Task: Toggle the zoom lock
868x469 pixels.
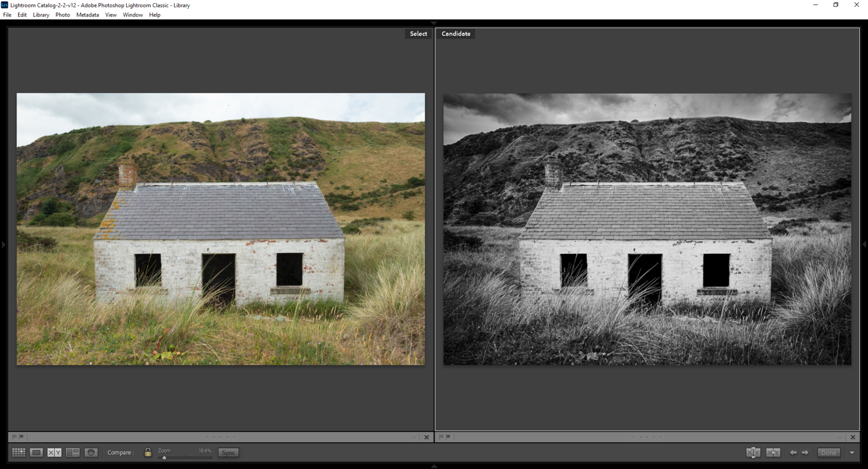Action: coord(148,452)
